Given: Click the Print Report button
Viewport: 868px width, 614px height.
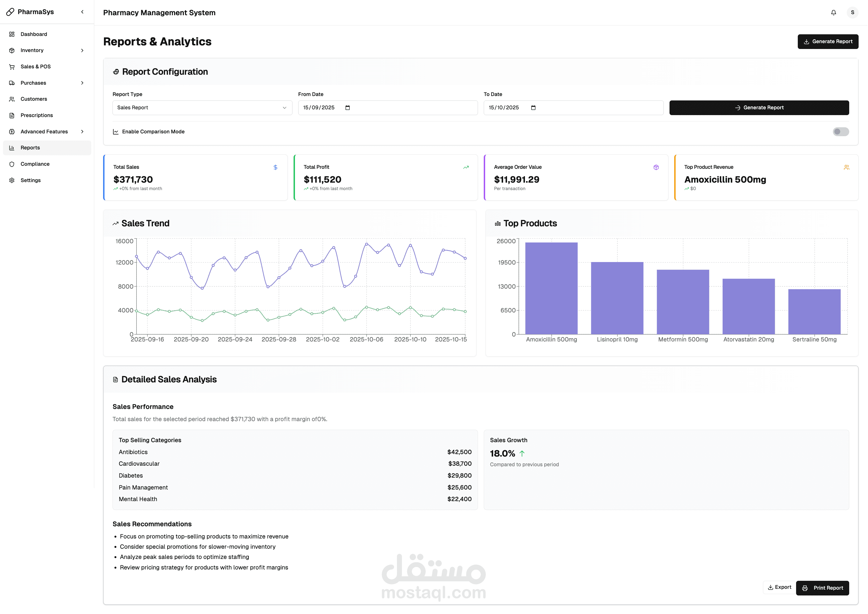Looking at the screenshot, I should 822,588.
